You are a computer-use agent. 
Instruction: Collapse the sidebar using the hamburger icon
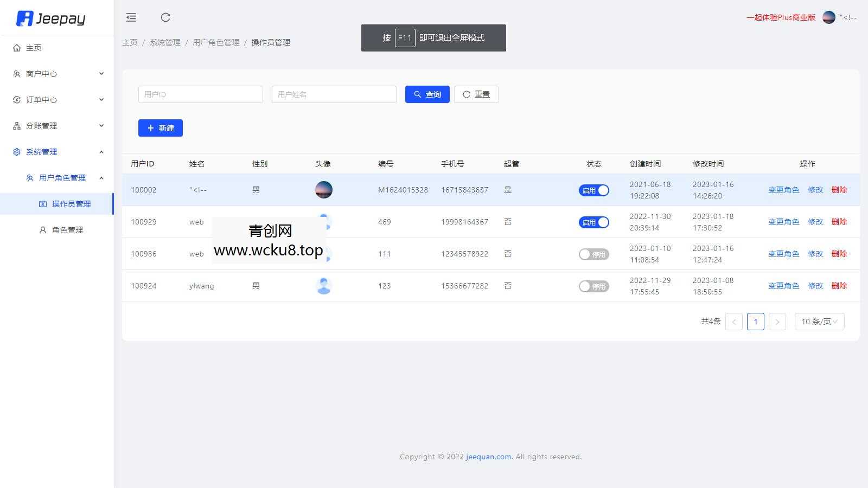[x=131, y=17]
